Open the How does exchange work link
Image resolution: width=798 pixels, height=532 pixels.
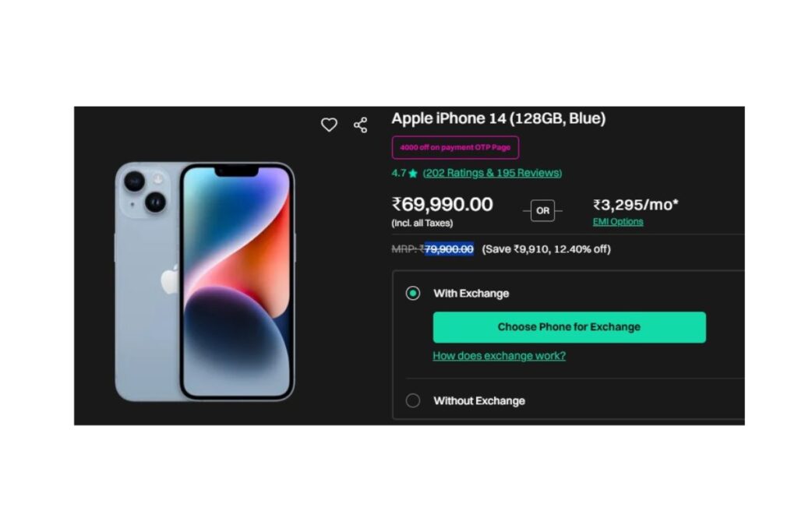point(499,355)
